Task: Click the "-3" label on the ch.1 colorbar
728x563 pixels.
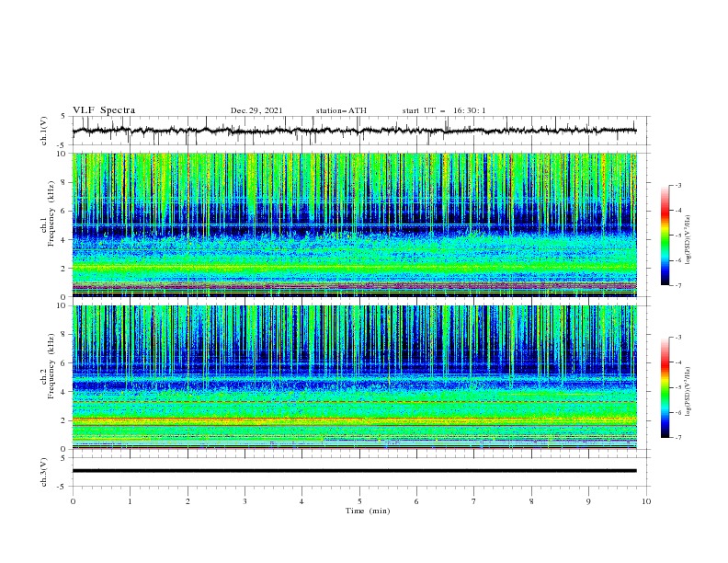Action: click(678, 185)
